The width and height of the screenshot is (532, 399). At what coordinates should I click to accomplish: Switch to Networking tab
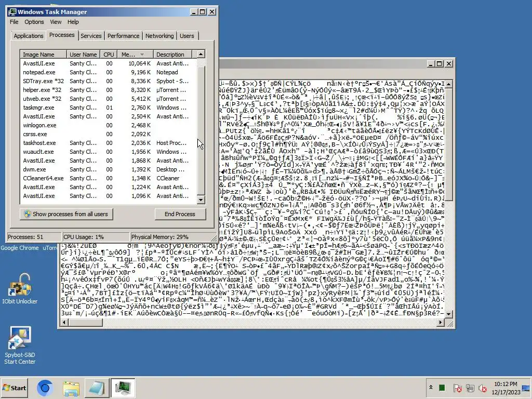159,36
